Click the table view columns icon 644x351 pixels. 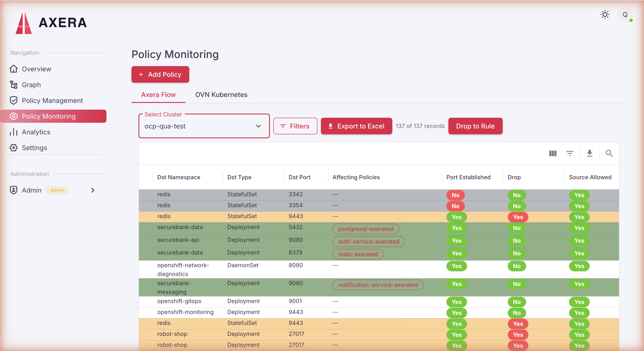[x=552, y=153]
